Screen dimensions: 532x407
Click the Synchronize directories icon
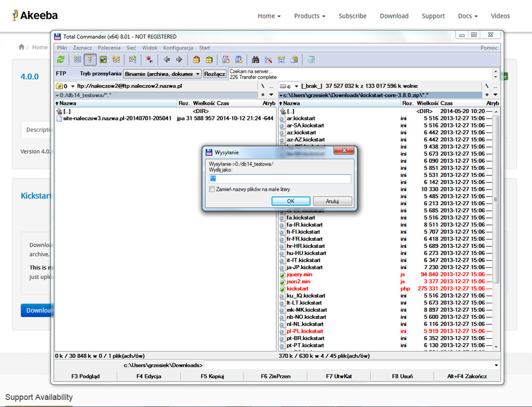[282, 60]
